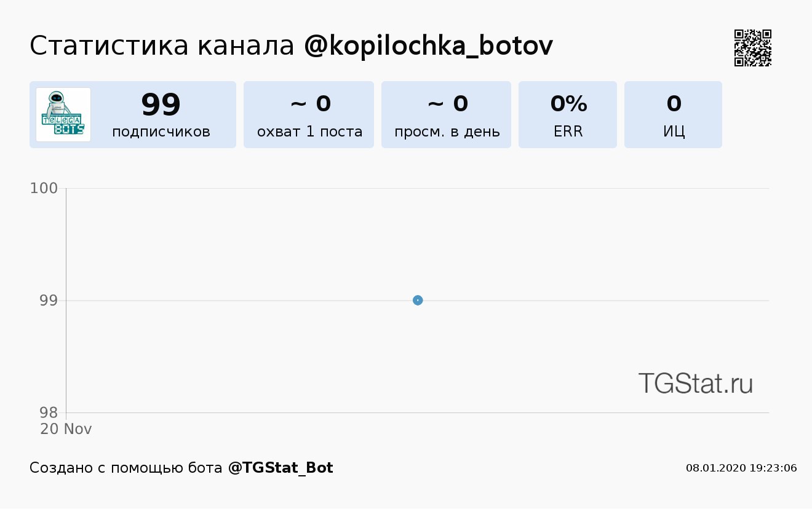Open the Telega Bots channel avatar
The image size is (812, 509).
[x=63, y=114]
